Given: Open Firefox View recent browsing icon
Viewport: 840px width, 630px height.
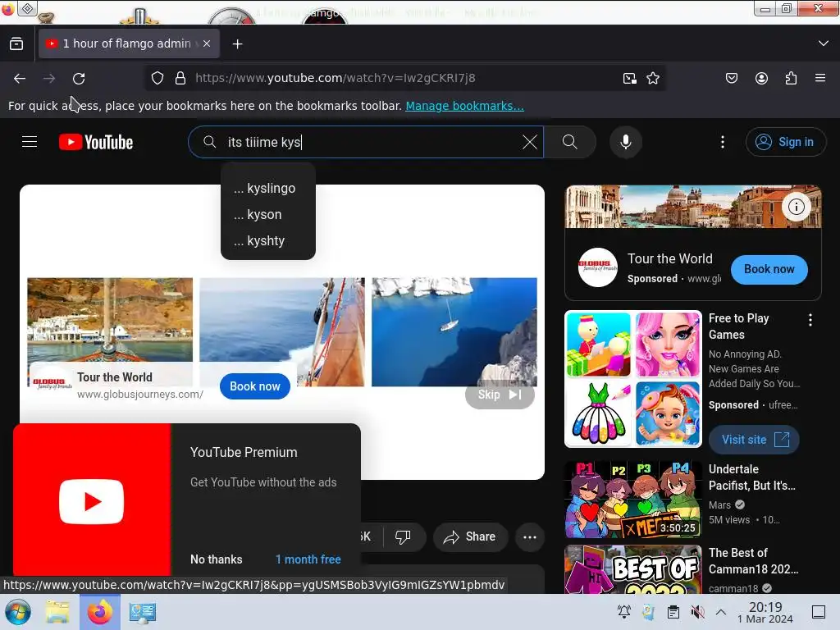Looking at the screenshot, I should click(x=16, y=43).
